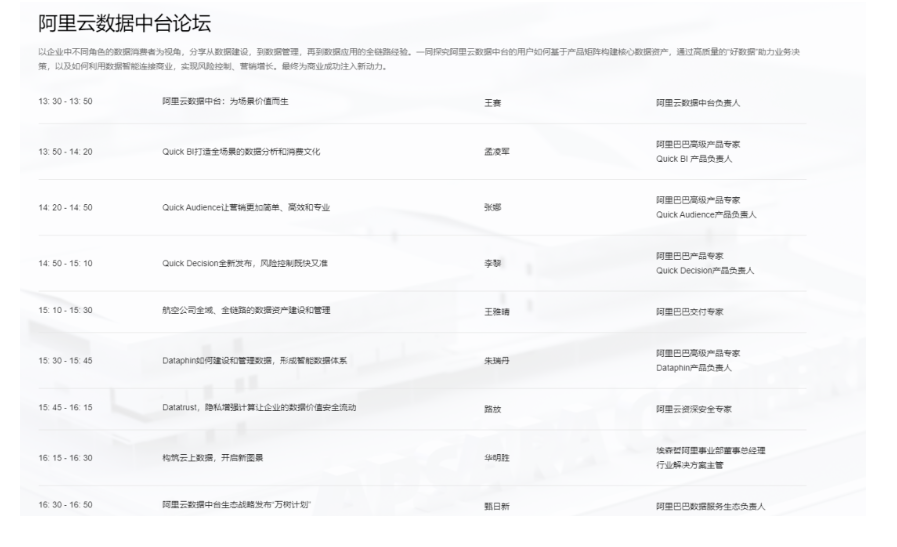The width and height of the screenshot is (897, 547).
Task: Select the time slot 13:30 - 13:50
Action: (x=65, y=101)
